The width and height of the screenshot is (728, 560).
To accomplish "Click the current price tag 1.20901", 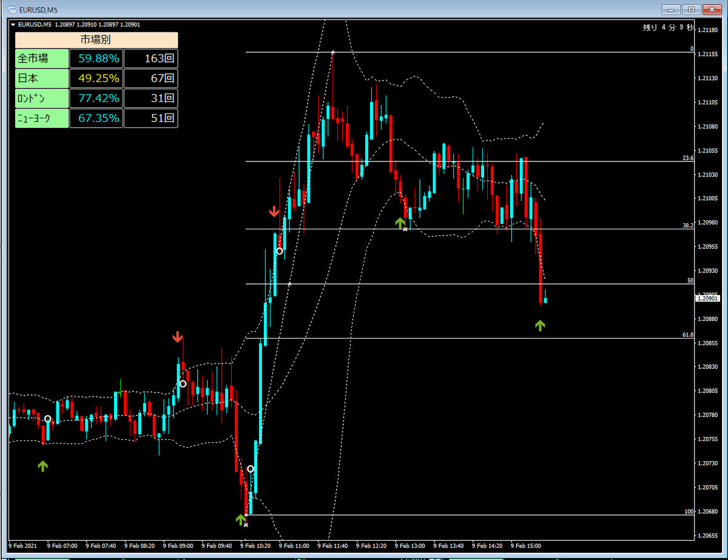I will pos(708,299).
